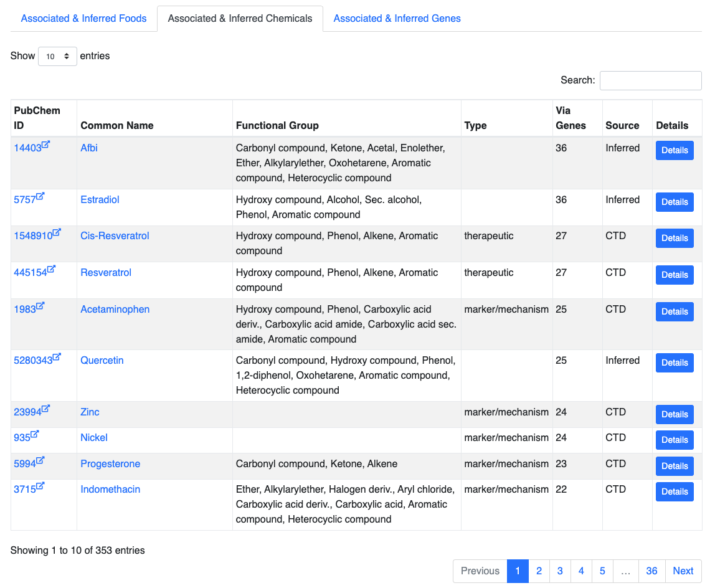
Task: Open external link icon beside PubChem ID 1548910
Action: click(x=57, y=232)
